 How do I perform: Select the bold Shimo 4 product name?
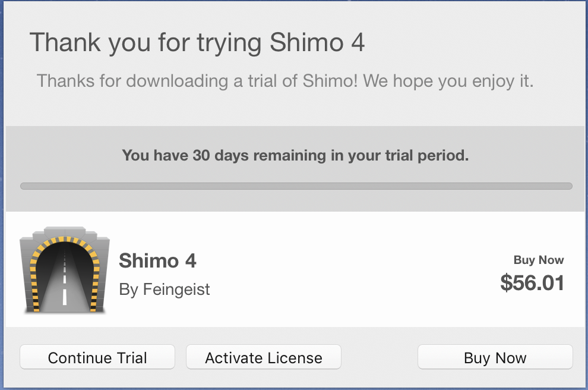click(x=157, y=260)
